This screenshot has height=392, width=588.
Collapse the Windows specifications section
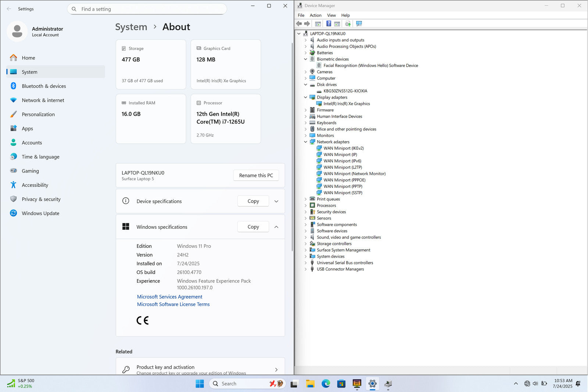(276, 227)
